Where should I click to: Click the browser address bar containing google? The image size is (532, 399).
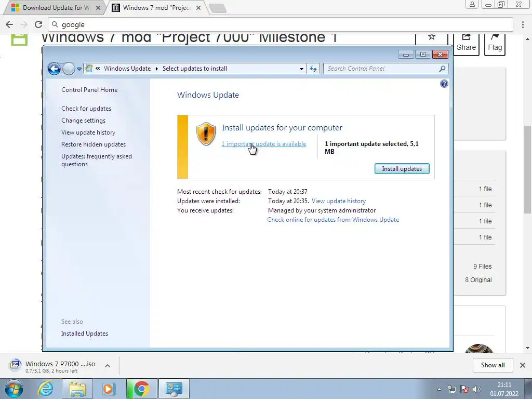click(281, 24)
